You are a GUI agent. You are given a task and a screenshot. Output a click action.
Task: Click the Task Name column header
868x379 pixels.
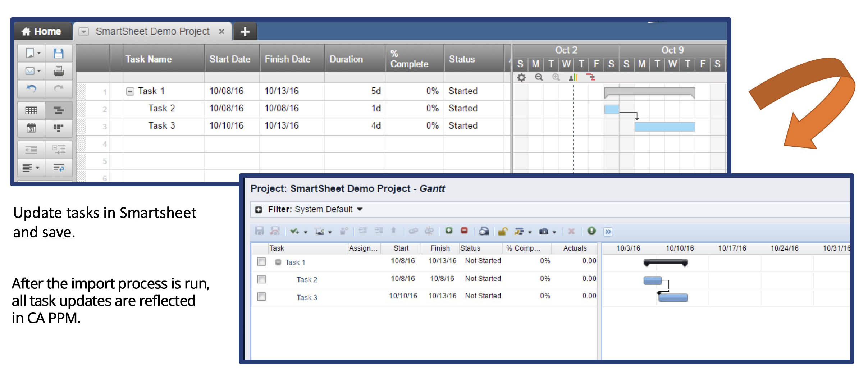coord(164,59)
